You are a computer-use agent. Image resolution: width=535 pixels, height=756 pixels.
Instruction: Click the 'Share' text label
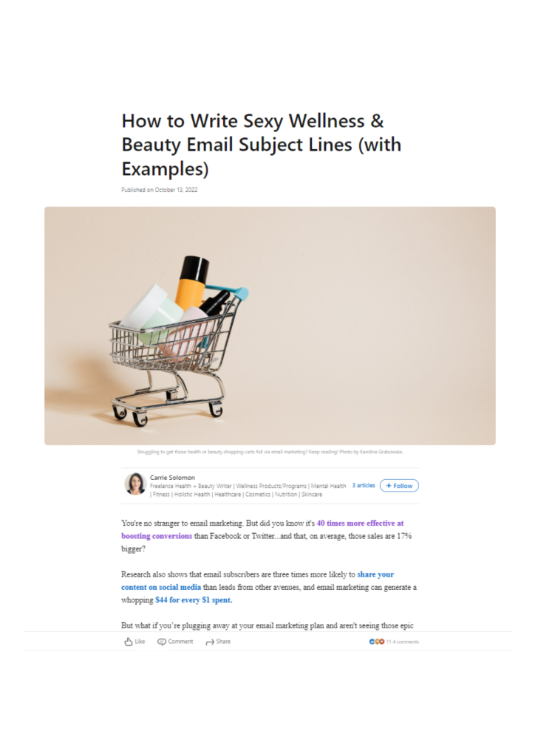223,642
